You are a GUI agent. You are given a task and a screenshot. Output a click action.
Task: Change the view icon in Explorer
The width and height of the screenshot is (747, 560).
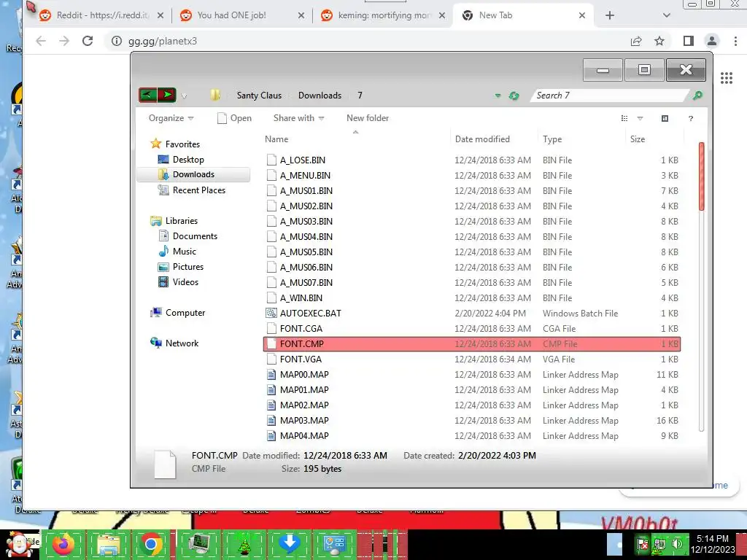(x=624, y=119)
